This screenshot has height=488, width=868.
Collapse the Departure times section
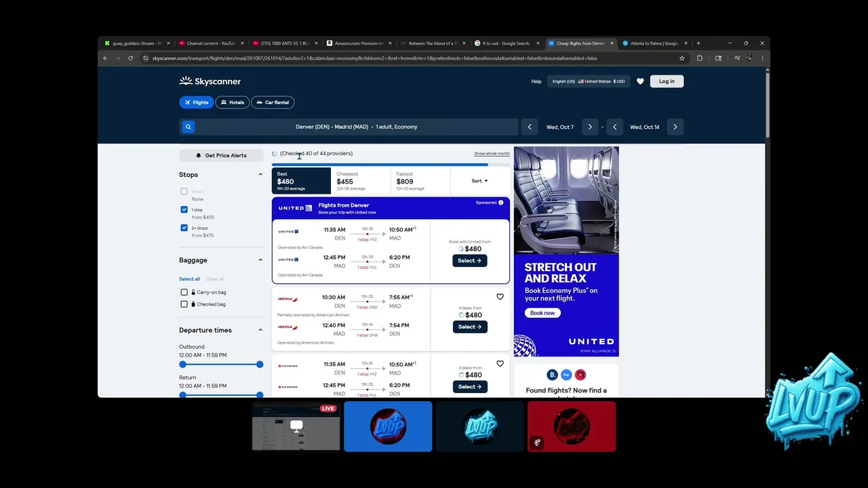(260, 330)
